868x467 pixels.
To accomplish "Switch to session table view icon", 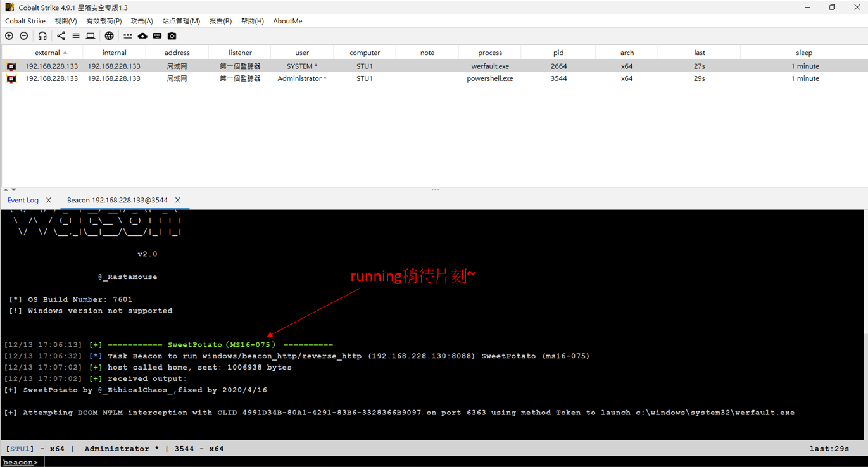I will point(76,36).
